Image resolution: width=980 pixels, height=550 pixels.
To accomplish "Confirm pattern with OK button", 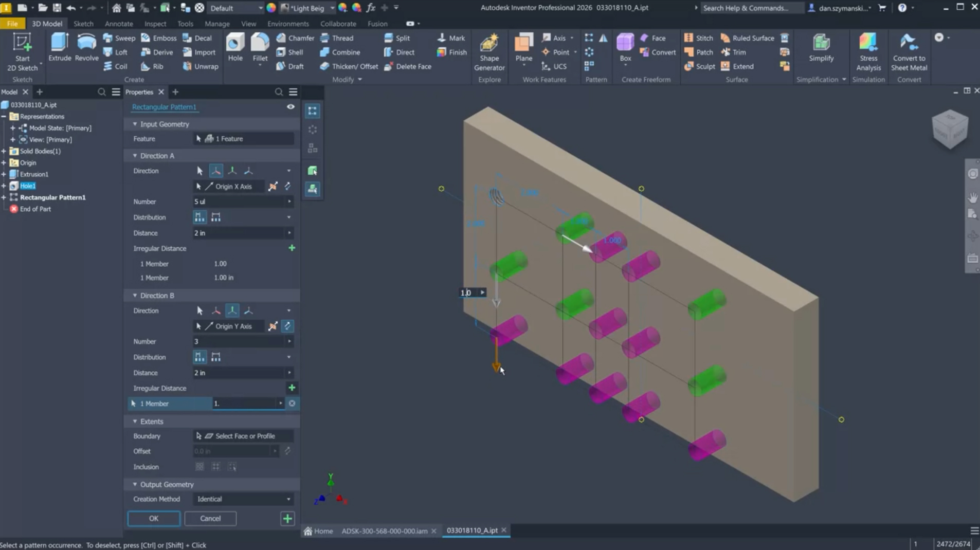I will pos(154,519).
